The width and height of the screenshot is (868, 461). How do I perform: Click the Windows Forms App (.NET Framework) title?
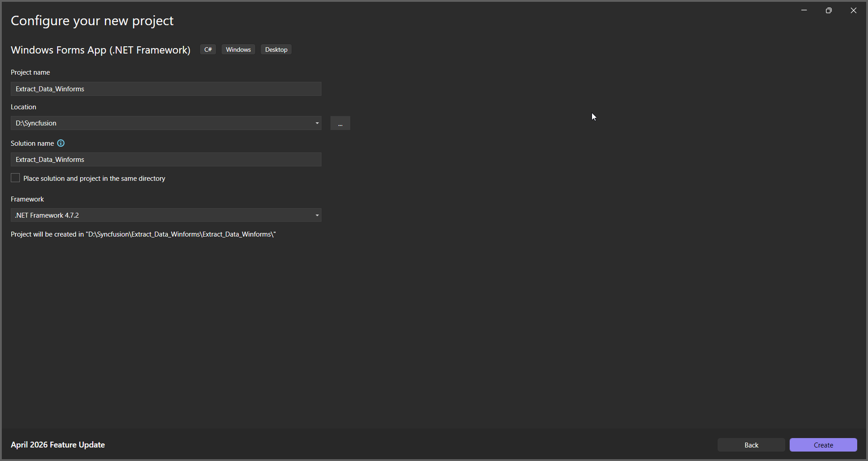[x=100, y=50]
